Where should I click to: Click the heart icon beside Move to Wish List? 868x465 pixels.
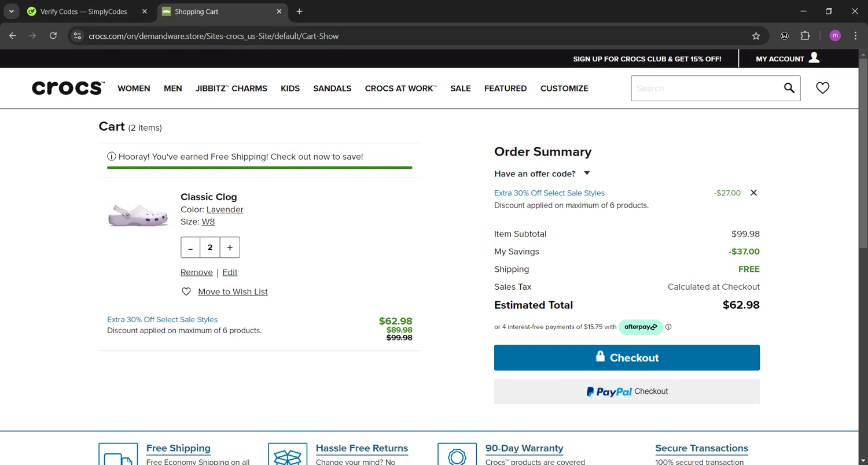[x=186, y=292]
